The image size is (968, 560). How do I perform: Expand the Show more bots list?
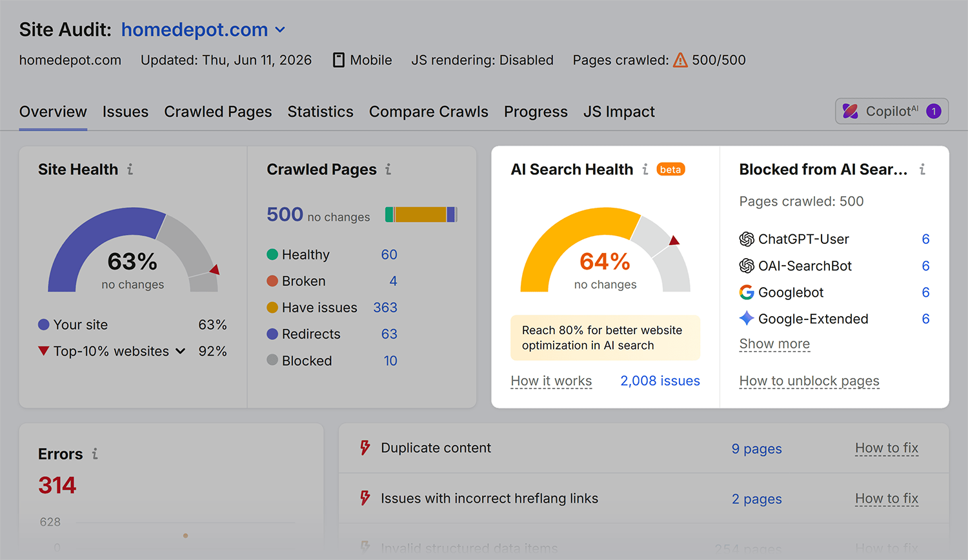coord(774,344)
